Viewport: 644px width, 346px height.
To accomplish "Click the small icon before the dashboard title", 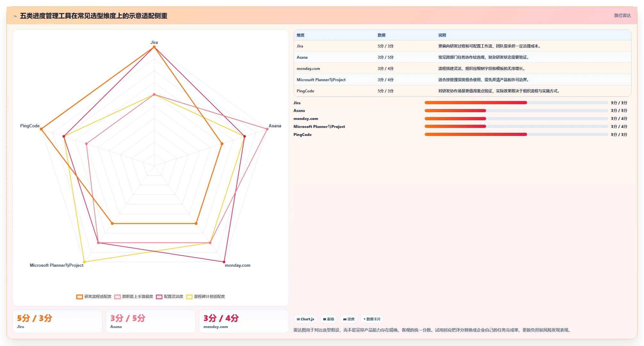I will click(15, 16).
